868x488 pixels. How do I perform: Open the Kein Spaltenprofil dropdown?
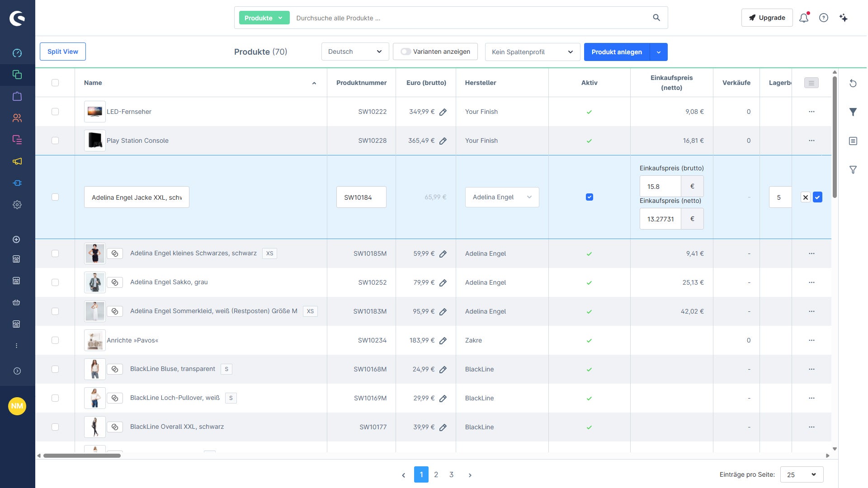pyautogui.click(x=533, y=52)
